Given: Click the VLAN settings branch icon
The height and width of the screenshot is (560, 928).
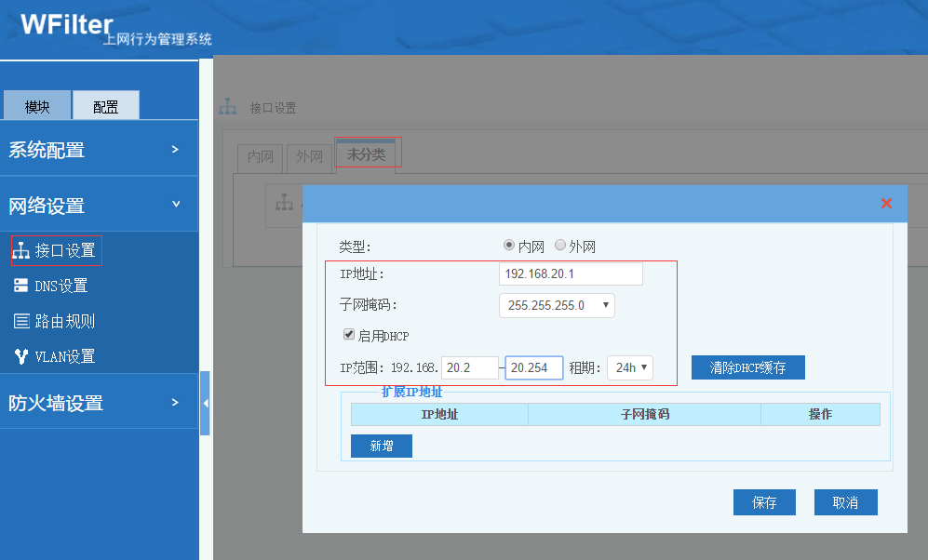Looking at the screenshot, I should tap(20, 356).
